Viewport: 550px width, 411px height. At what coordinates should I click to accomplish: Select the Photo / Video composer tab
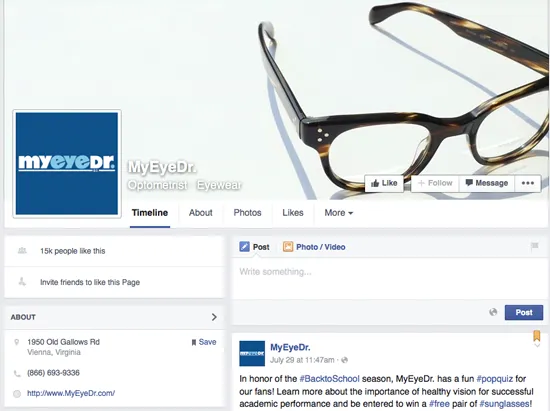(314, 247)
